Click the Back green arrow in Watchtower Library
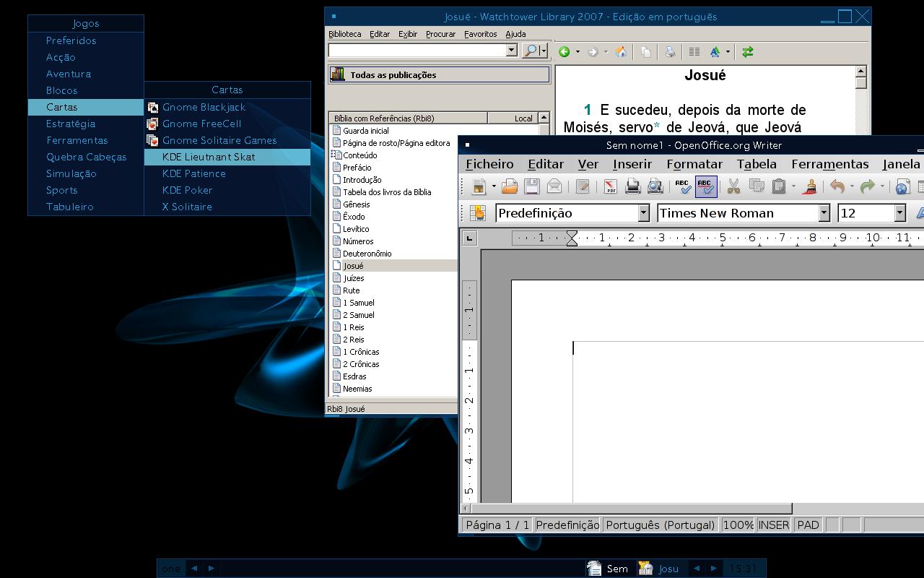924x578 pixels. click(565, 51)
